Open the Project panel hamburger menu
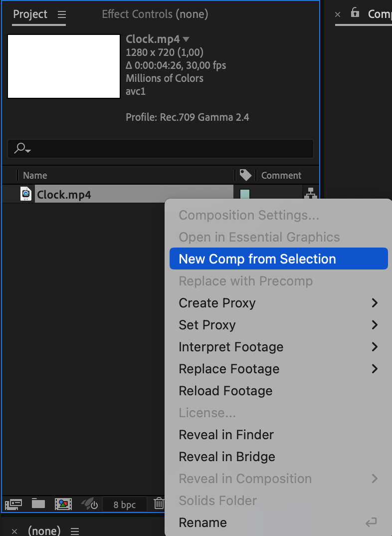This screenshot has height=536, width=392. click(61, 14)
